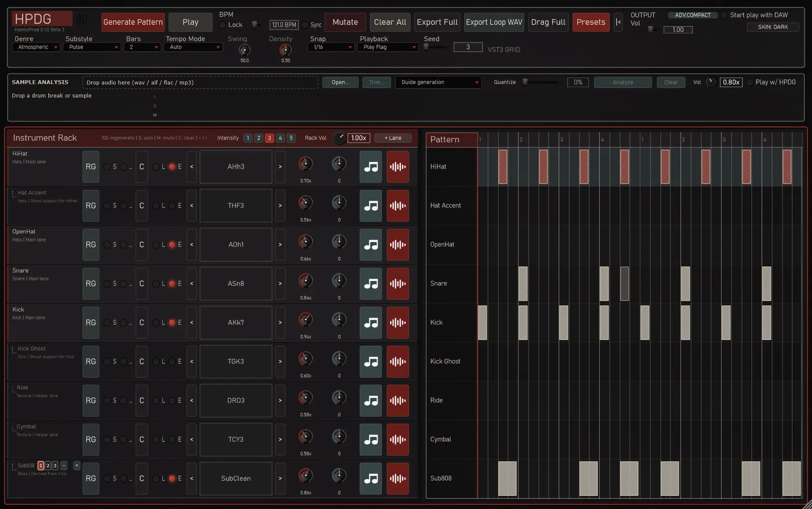Toggle Play w/ HPDG option
The height and width of the screenshot is (509, 812).
[750, 82]
